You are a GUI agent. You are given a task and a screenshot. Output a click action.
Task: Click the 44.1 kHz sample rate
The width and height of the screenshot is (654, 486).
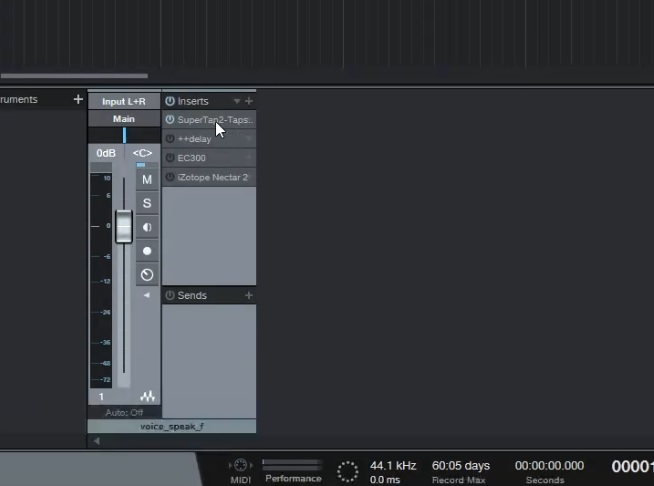(393, 466)
